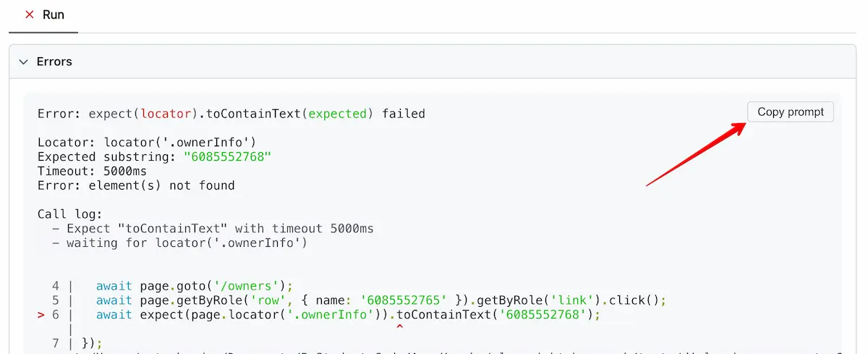Click the 'waiting for locator' log entry
This screenshot has width=868, height=354.
(187, 243)
